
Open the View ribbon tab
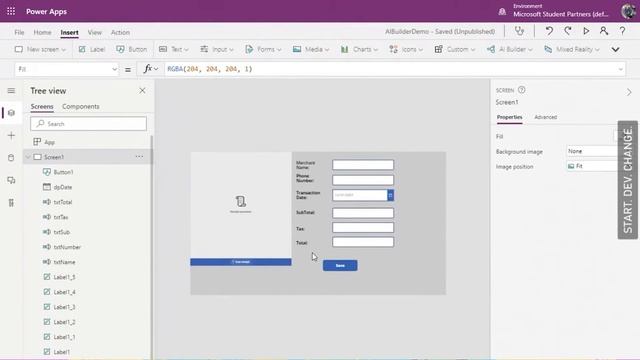95,32
